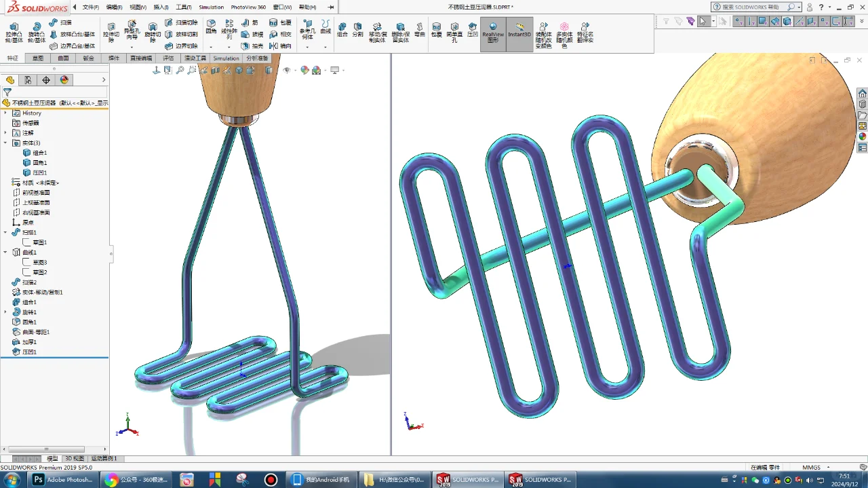Select 组合1 body in 实体 folder
This screenshot has height=488, width=868.
tap(35, 153)
